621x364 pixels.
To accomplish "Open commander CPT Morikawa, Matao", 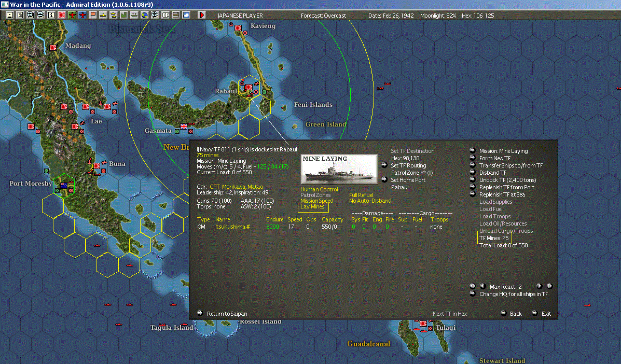I will pyautogui.click(x=237, y=187).
